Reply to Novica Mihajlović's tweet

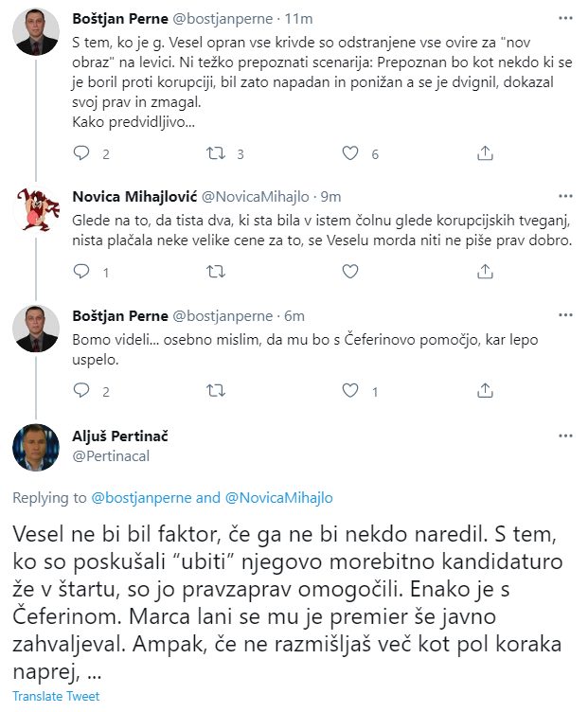81,272
